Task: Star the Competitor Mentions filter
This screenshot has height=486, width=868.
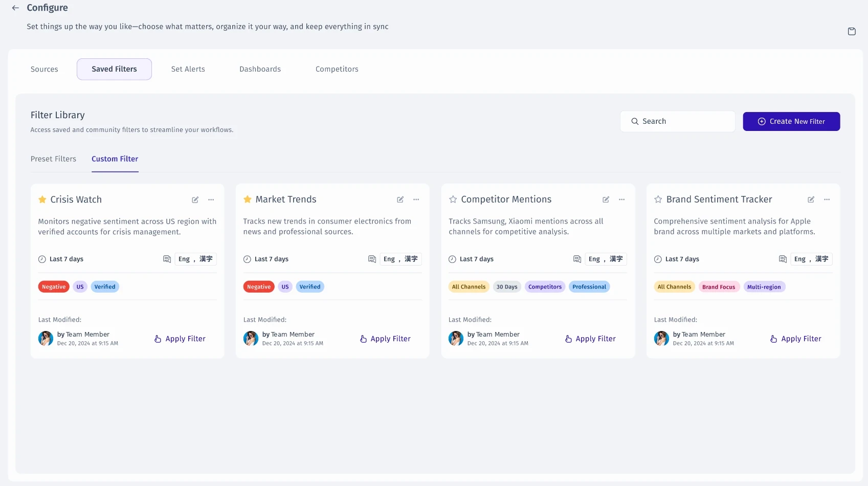Action: pos(453,200)
